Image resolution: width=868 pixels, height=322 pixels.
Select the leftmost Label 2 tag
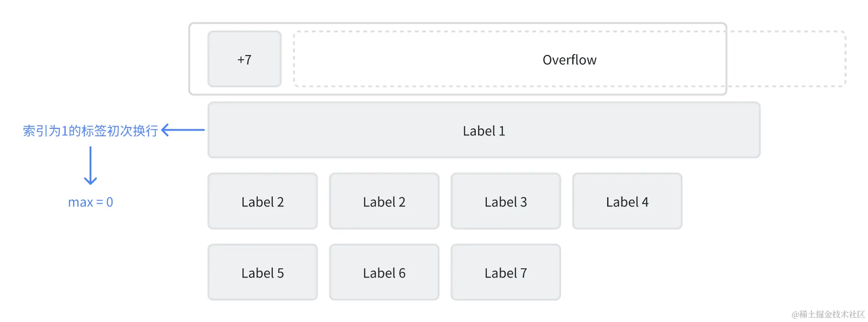coord(262,202)
